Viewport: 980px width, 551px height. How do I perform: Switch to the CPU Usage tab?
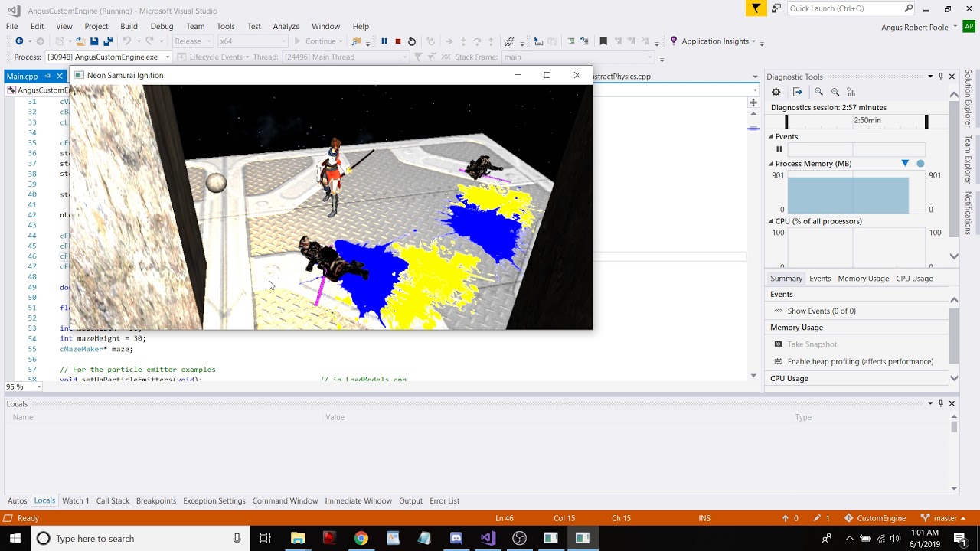[914, 279]
